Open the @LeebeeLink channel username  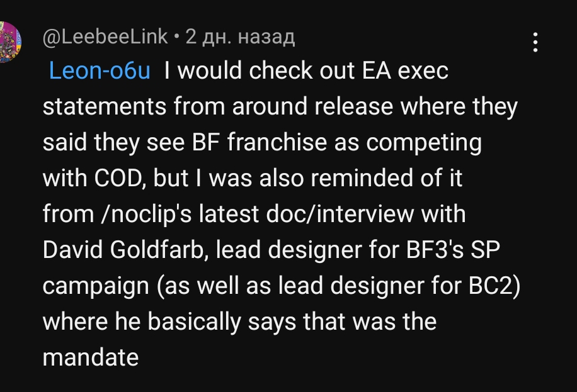click(105, 37)
